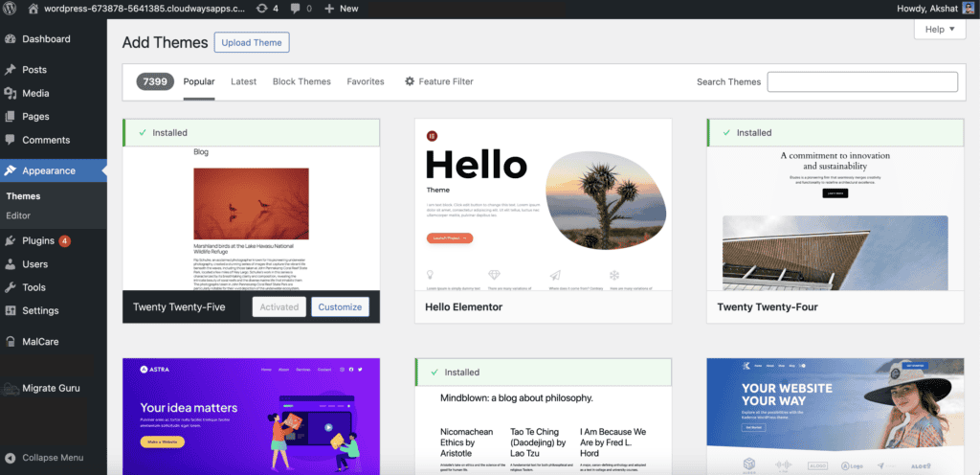The image size is (980, 475).
Task: Open the Pages menu label
Action: tap(35, 116)
